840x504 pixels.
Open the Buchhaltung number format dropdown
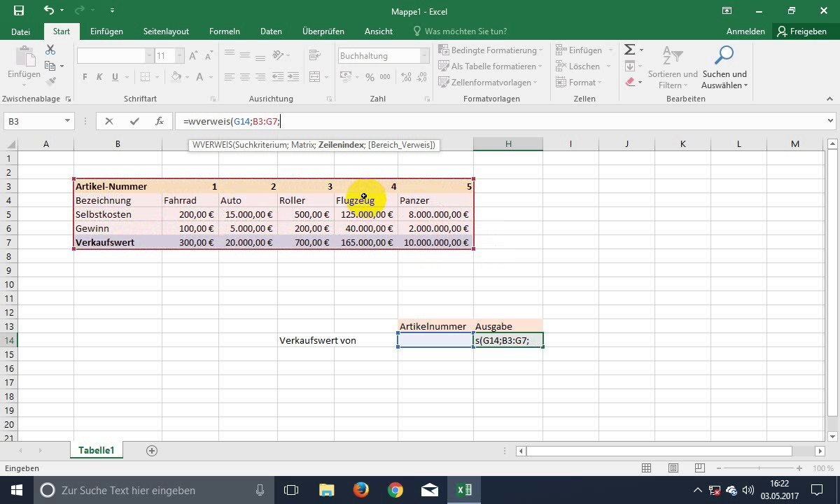coord(424,56)
